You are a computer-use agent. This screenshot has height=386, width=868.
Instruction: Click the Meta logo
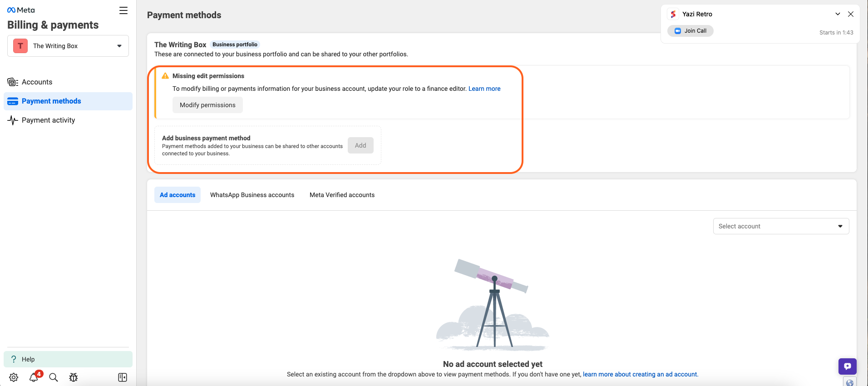21,10
